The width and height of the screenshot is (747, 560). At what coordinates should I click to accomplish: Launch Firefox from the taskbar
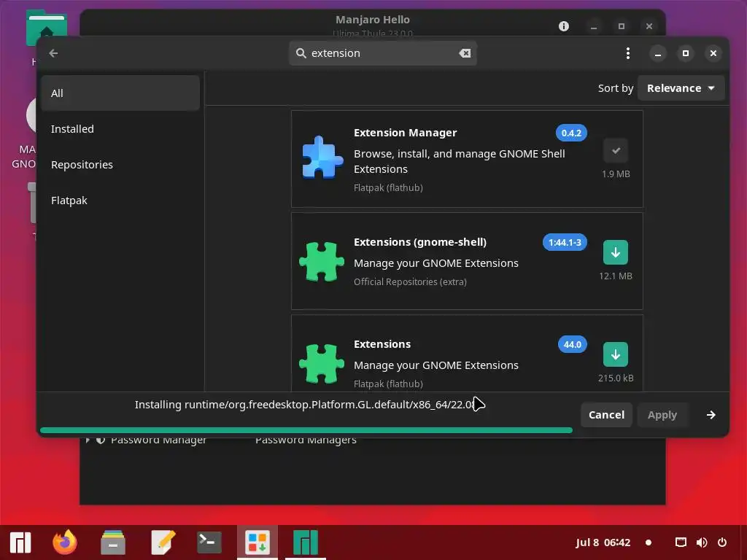click(65, 542)
